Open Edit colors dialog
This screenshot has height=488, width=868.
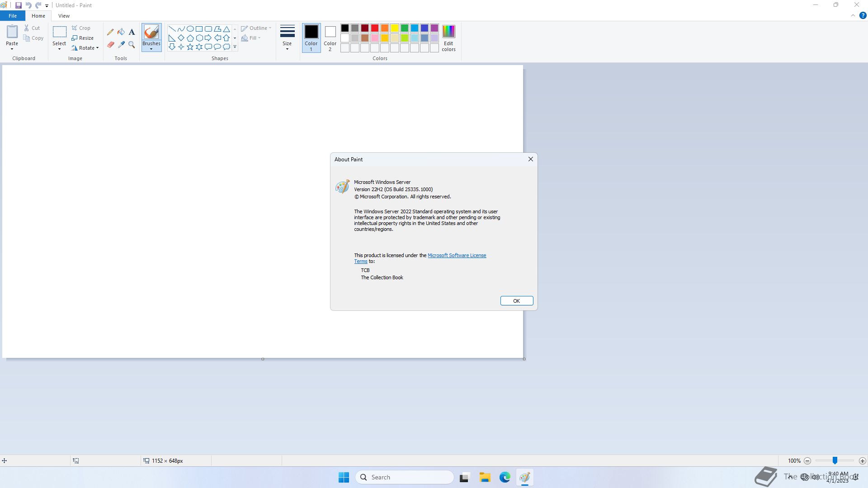coord(448,38)
